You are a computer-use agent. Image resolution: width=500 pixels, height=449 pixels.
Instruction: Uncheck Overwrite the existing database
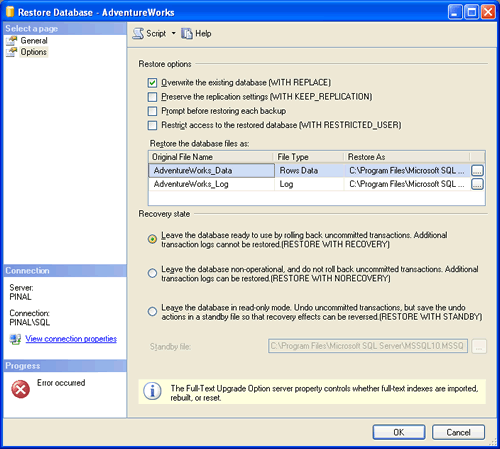[152, 83]
